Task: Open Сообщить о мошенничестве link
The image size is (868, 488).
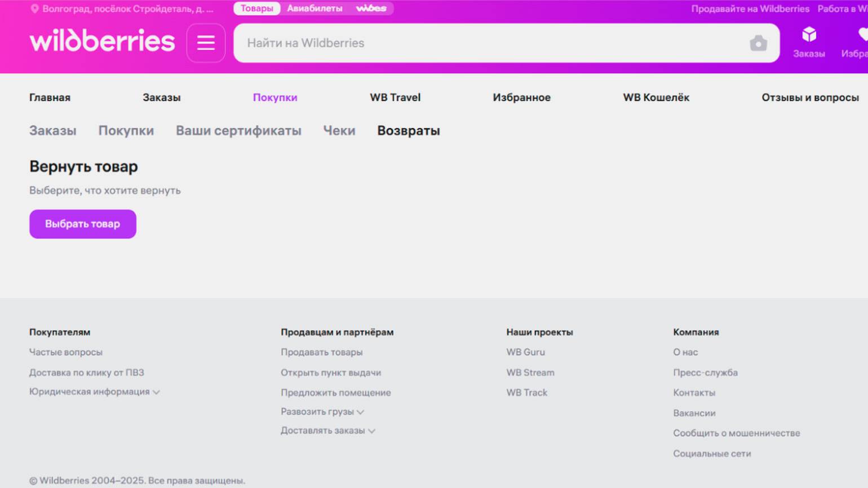Action: 737,433
